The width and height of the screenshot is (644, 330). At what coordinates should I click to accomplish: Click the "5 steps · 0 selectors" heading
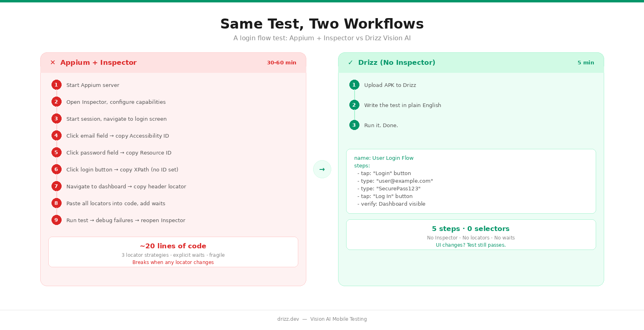[471, 229]
